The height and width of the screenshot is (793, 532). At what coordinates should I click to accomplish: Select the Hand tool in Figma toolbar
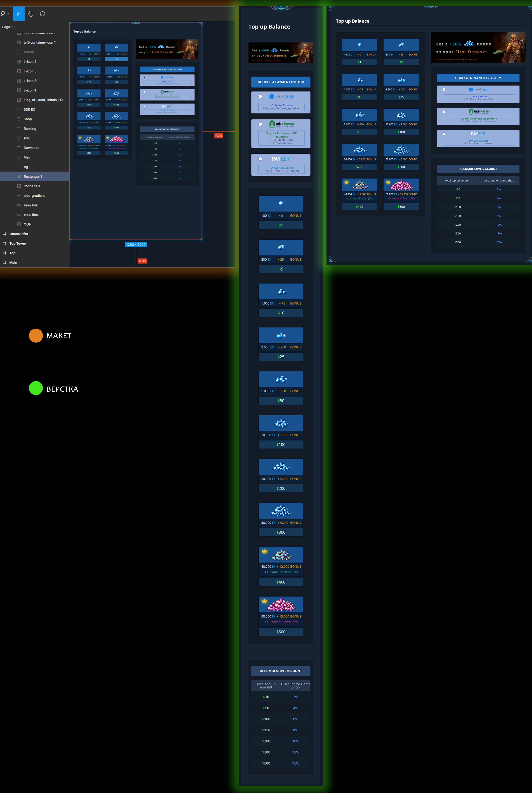[31, 14]
